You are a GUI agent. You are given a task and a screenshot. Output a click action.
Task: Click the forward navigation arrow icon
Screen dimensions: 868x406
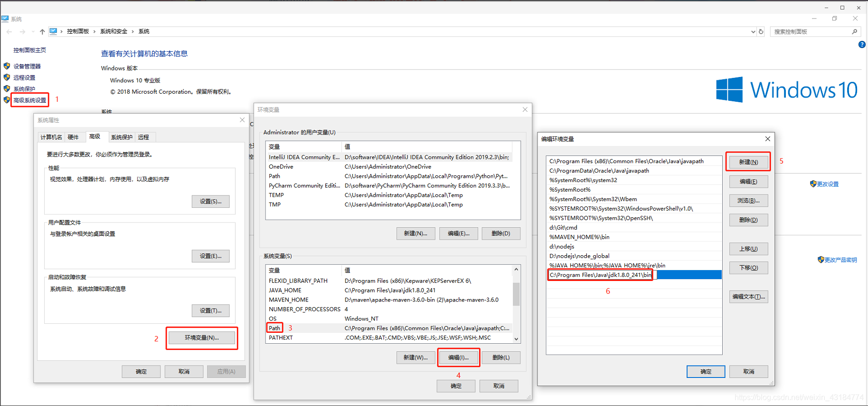(x=22, y=32)
